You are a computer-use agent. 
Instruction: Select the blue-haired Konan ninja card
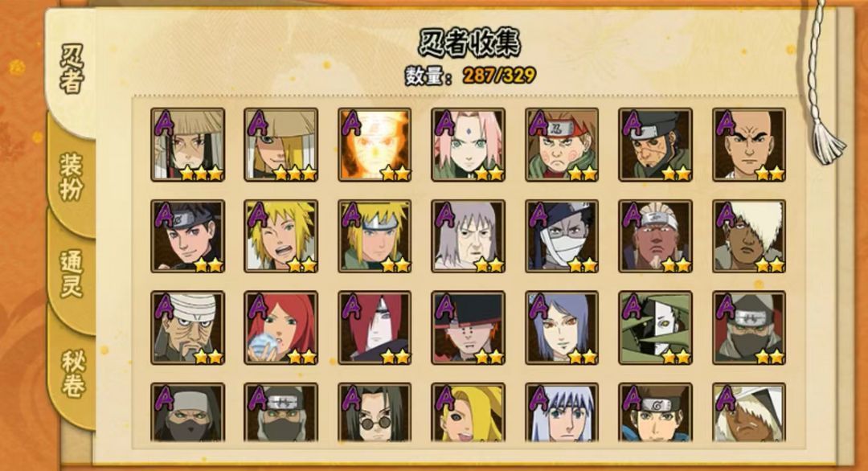pos(562,328)
